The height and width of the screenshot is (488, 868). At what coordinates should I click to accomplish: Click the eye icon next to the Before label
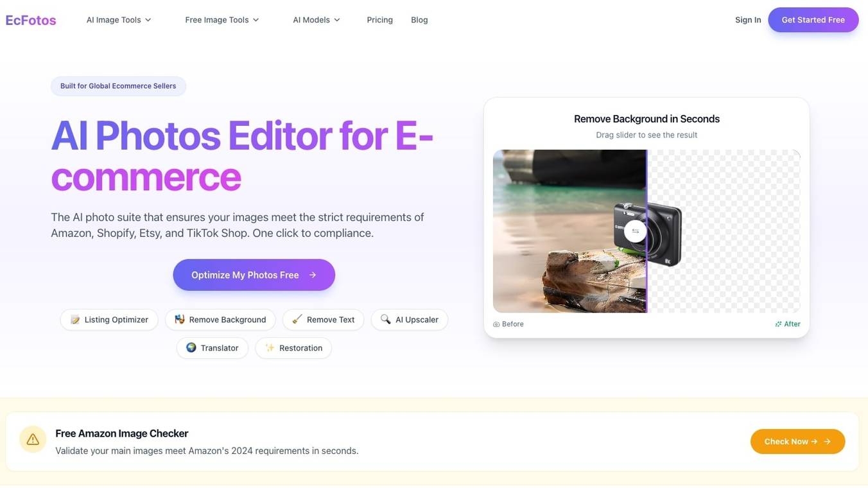[x=495, y=324]
